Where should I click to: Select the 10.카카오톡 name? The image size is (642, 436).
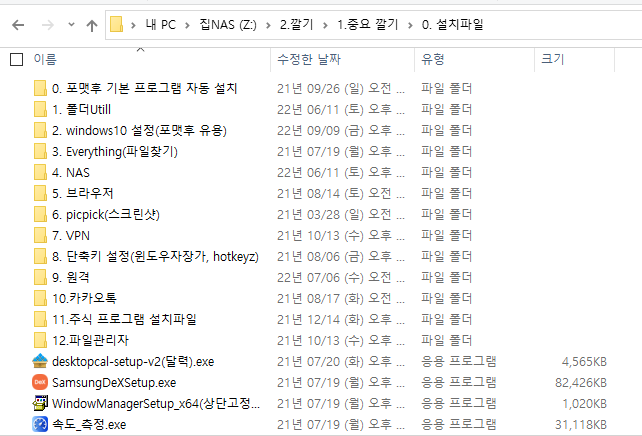[84, 298]
